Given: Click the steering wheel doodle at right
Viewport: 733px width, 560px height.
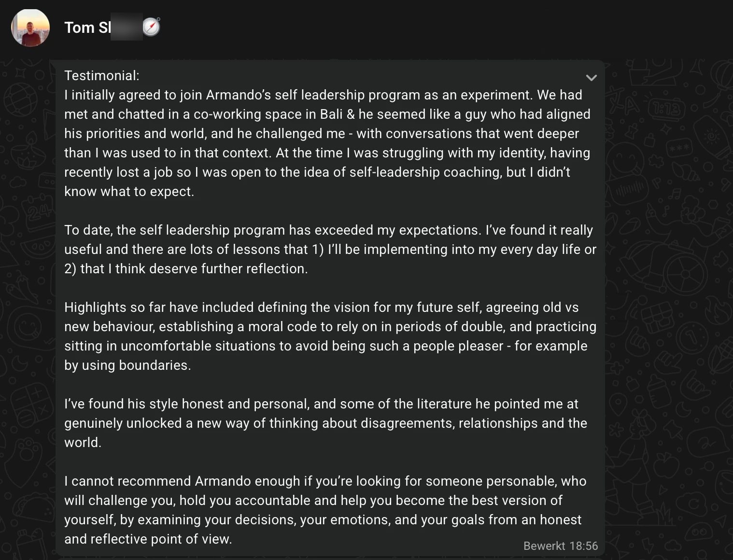Looking at the screenshot, I should point(685,273).
